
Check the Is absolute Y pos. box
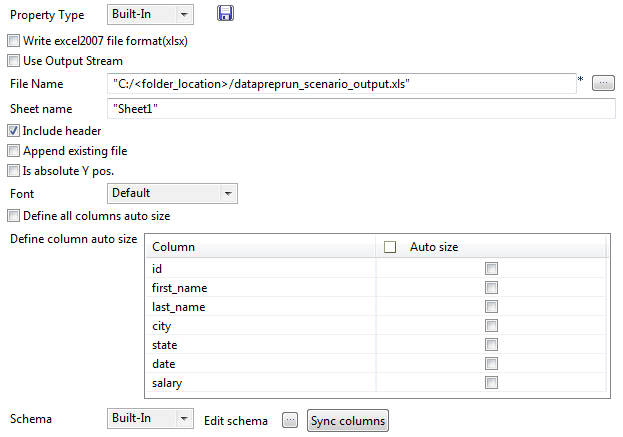click(x=13, y=170)
